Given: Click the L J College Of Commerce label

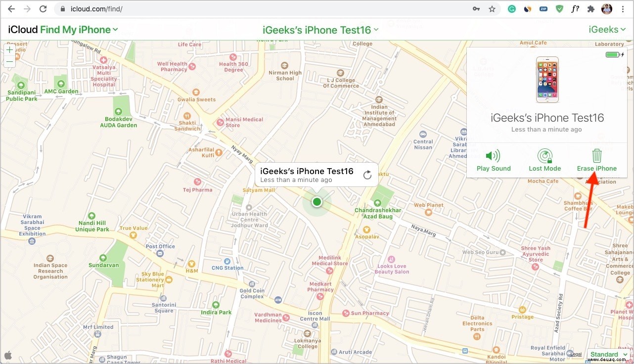Looking at the screenshot, I should click(x=341, y=83).
